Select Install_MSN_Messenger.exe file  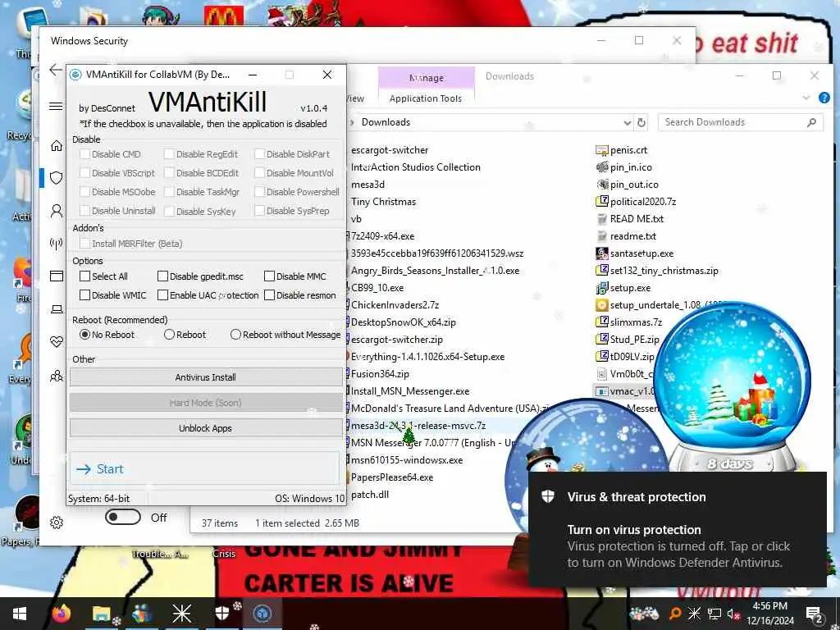(410, 391)
